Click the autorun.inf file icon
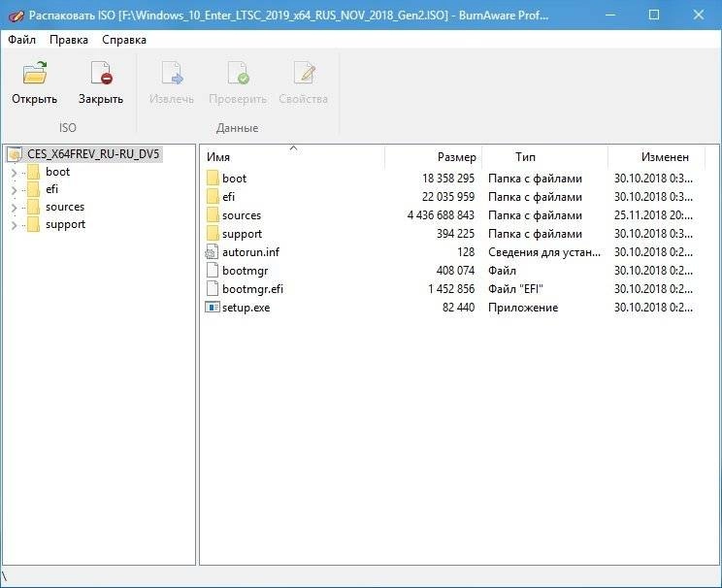 coord(212,252)
